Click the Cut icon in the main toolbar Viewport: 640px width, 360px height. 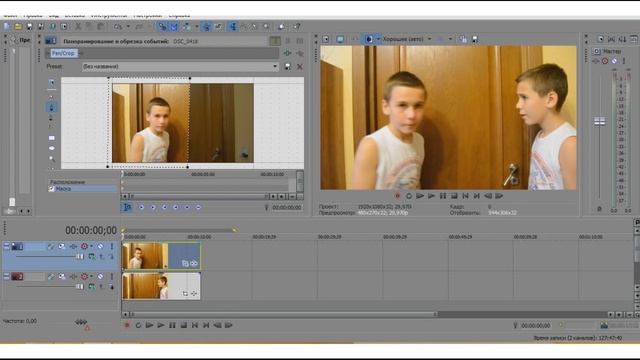[78, 27]
